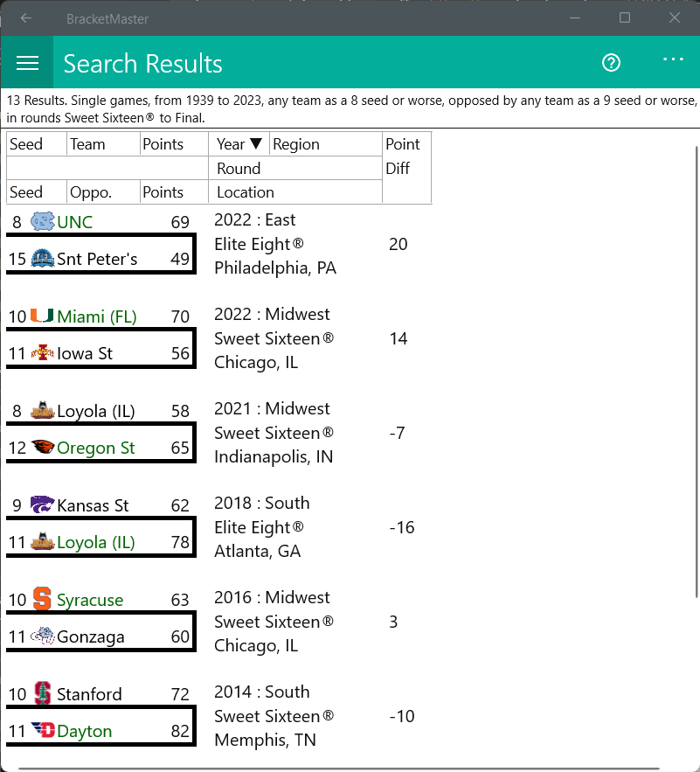Click the Kansas St team logo
700x772 pixels.
click(x=43, y=504)
